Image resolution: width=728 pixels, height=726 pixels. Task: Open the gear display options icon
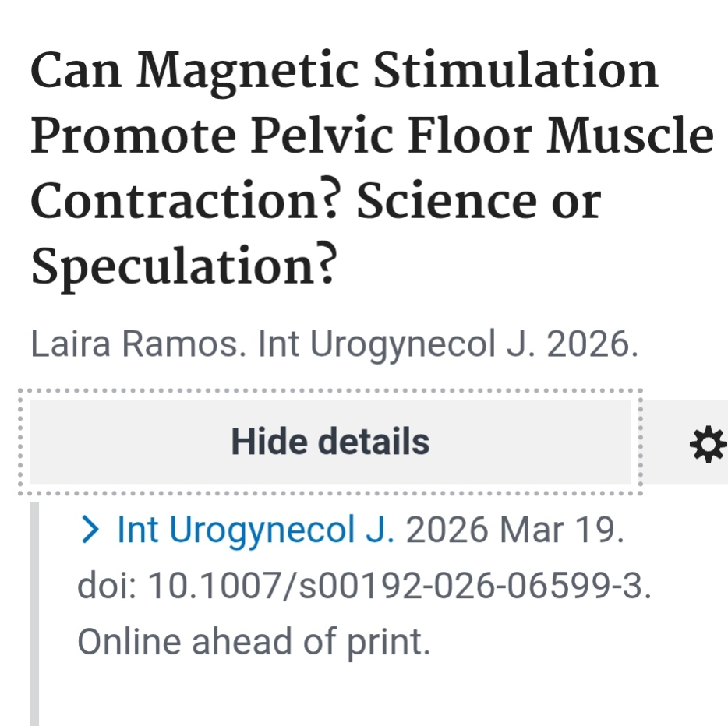point(708,445)
